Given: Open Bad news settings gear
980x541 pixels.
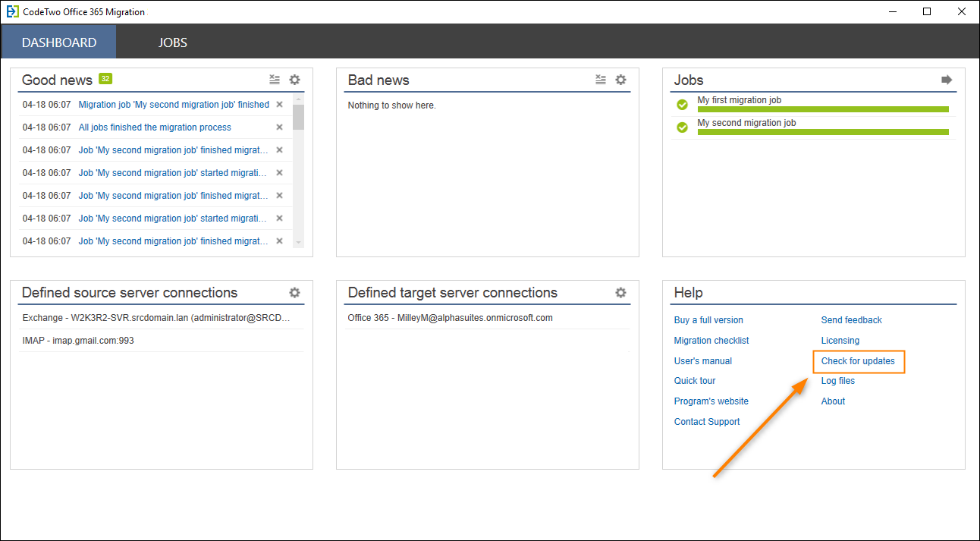Looking at the screenshot, I should (620, 80).
